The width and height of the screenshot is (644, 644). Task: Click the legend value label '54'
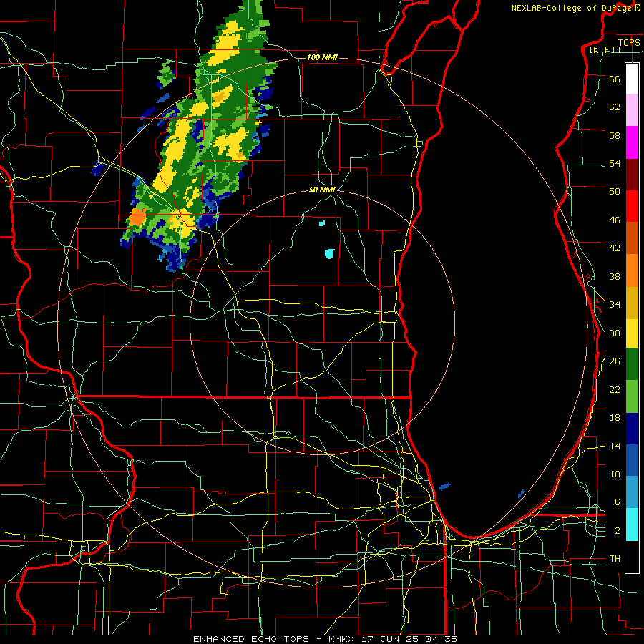tap(615, 163)
